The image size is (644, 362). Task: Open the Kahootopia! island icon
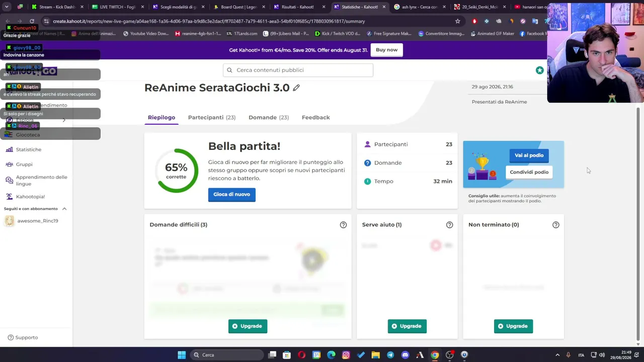pyautogui.click(x=10, y=197)
